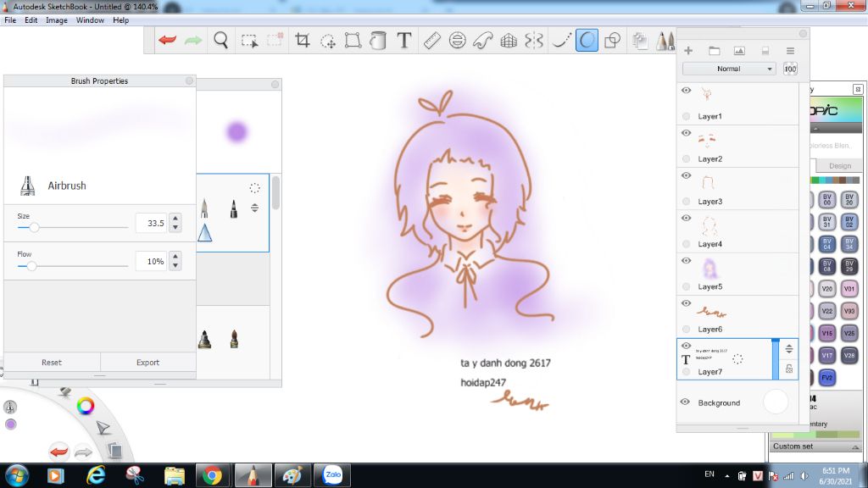Hide the Background layer
The width and height of the screenshot is (868, 488).
pos(685,402)
